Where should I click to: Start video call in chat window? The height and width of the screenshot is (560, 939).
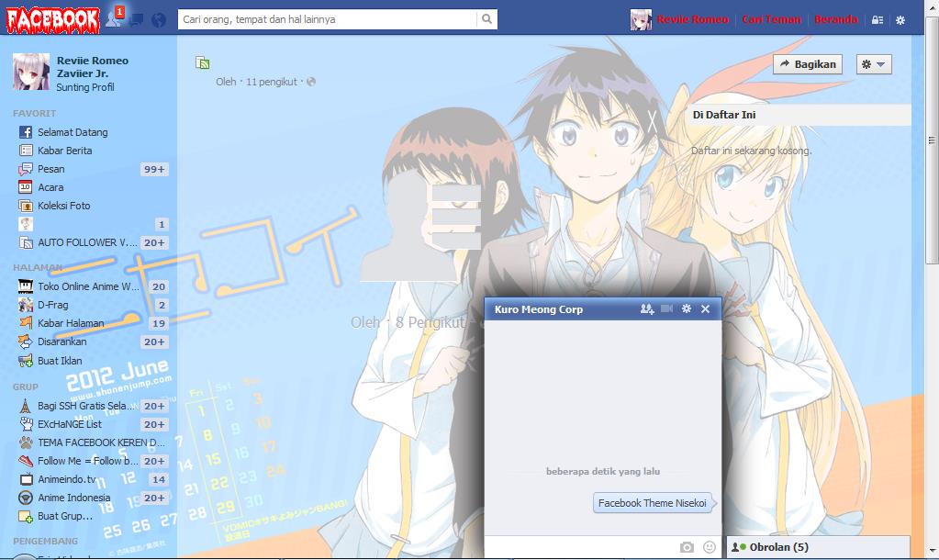click(x=666, y=309)
